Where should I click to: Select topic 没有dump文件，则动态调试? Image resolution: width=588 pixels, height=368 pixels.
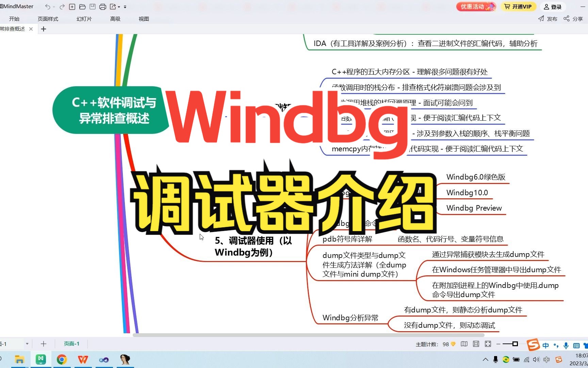click(x=449, y=325)
